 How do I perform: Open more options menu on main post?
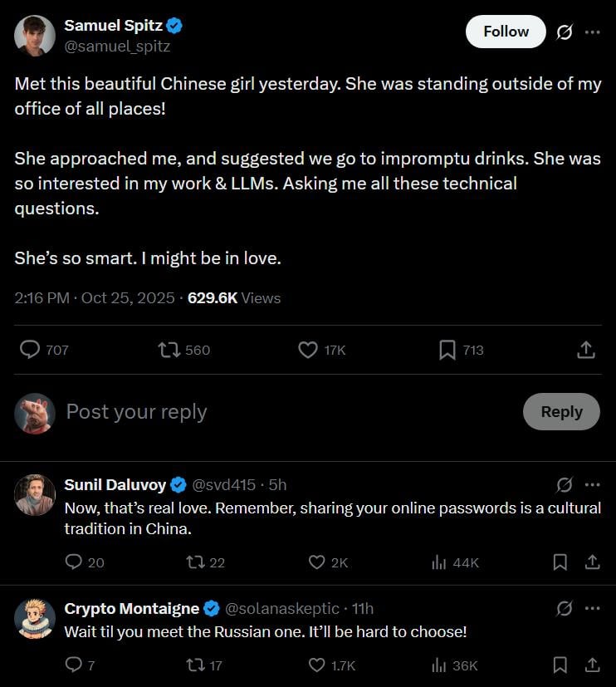coord(592,32)
